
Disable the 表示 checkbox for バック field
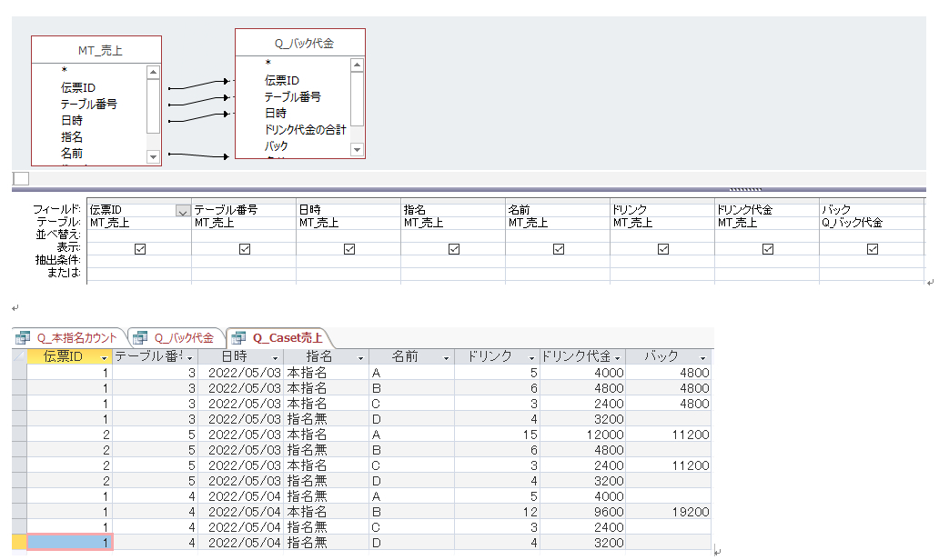[872, 248]
